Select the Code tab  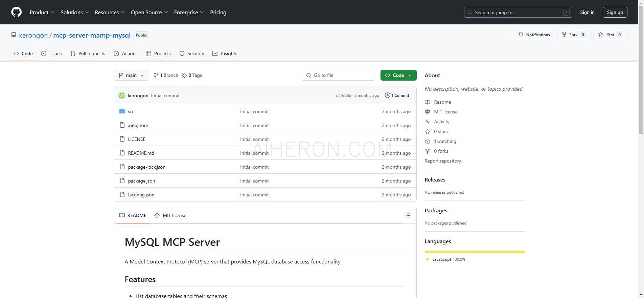[x=23, y=54]
